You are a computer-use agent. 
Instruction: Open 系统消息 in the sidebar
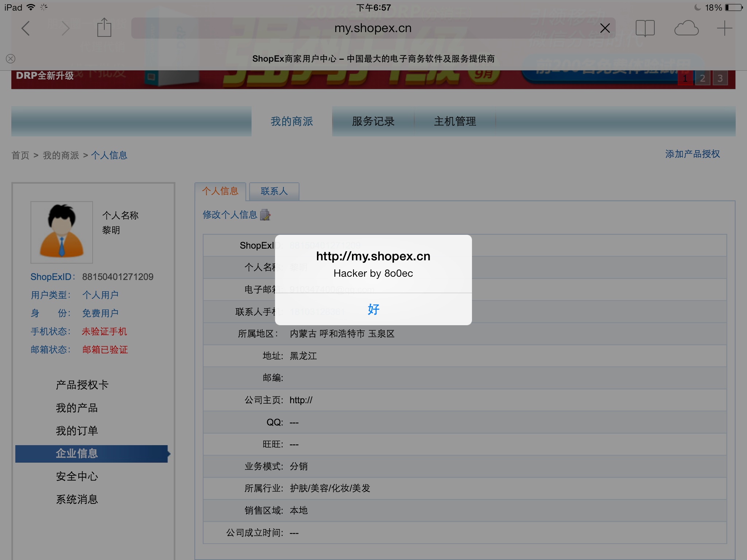coord(77,499)
